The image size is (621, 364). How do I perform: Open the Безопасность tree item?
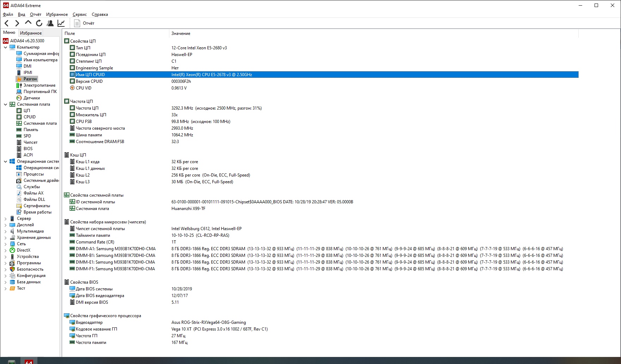(x=26, y=269)
